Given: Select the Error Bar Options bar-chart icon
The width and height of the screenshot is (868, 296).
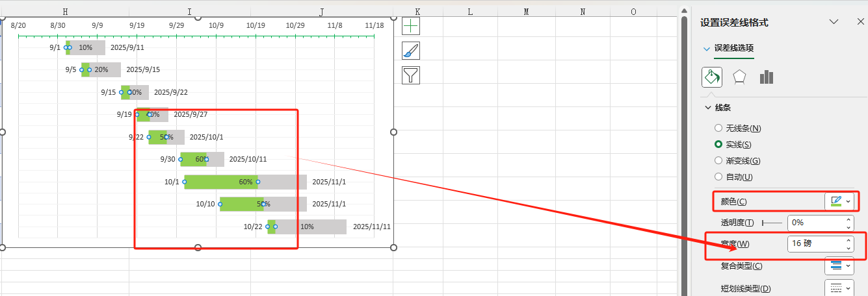Looking at the screenshot, I should (x=767, y=77).
